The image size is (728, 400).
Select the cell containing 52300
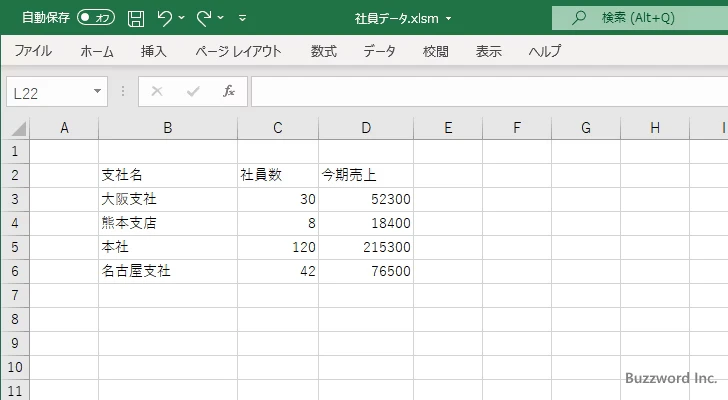pyautogui.click(x=366, y=200)
